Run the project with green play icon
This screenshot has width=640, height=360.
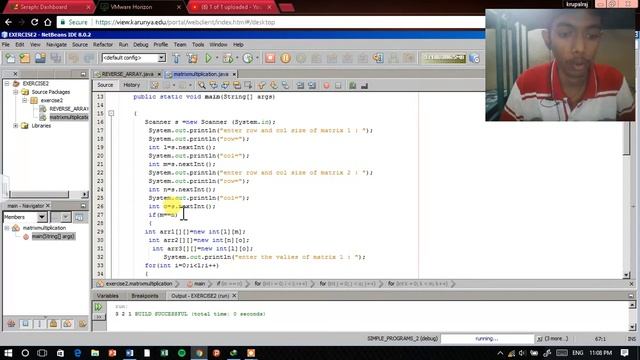tap(209, 58)
